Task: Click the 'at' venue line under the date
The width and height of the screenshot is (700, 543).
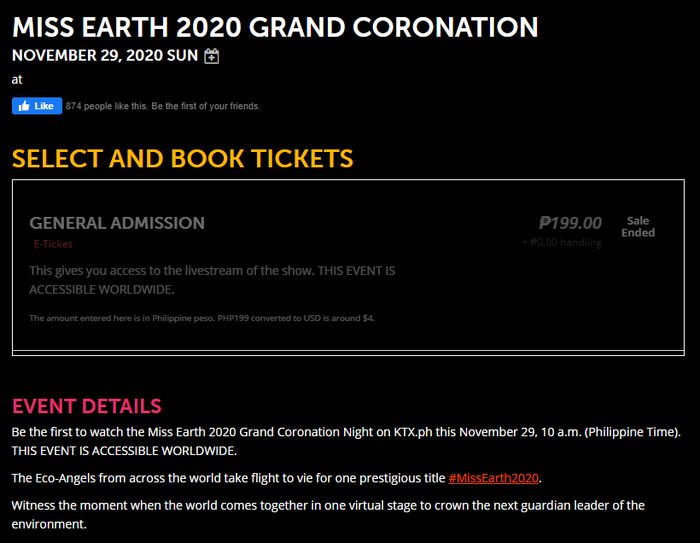Action: point(17,79)
